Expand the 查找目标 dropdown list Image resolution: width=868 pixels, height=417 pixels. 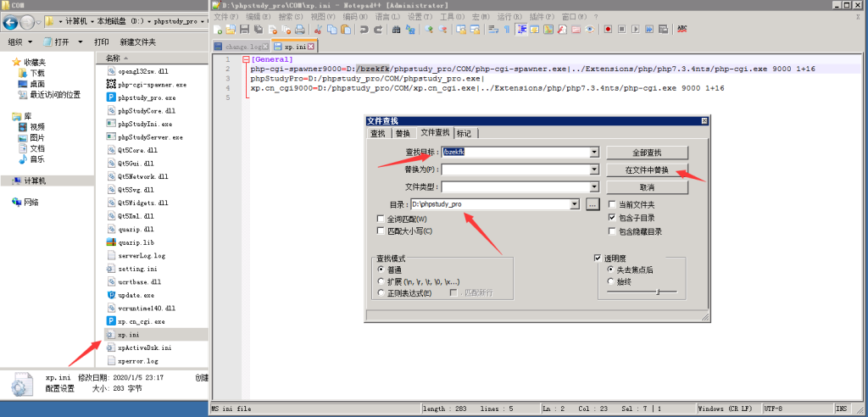pos(594,153)
